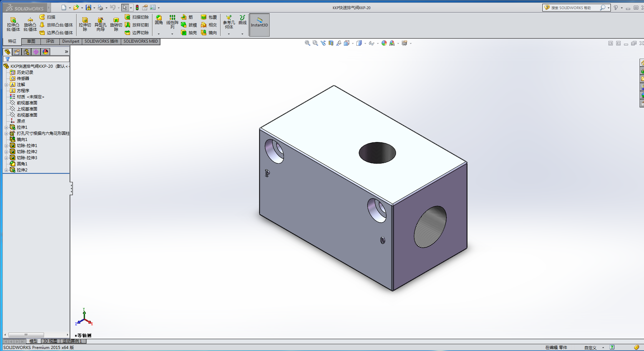Image resolution: width=644 pixels, height=351 pixels.
Task: Switch to the DimXpert tab
Action: 71,41
